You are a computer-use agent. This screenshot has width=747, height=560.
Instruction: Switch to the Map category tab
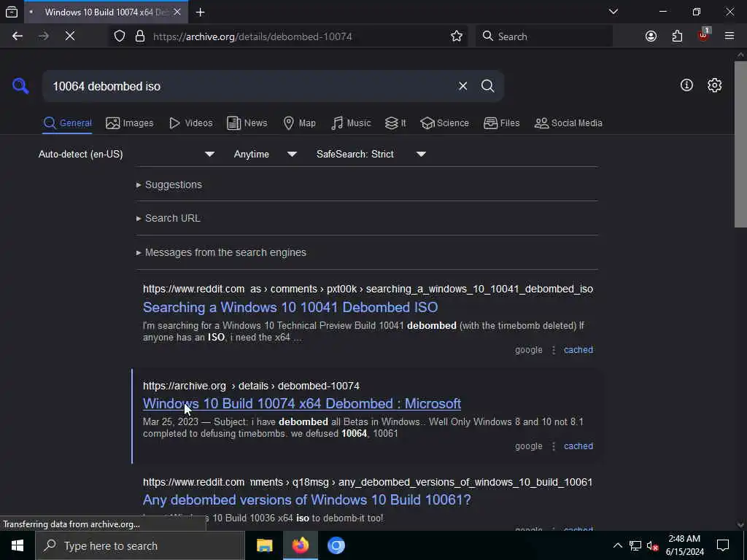pyautogui.click(x=299, y=123)
